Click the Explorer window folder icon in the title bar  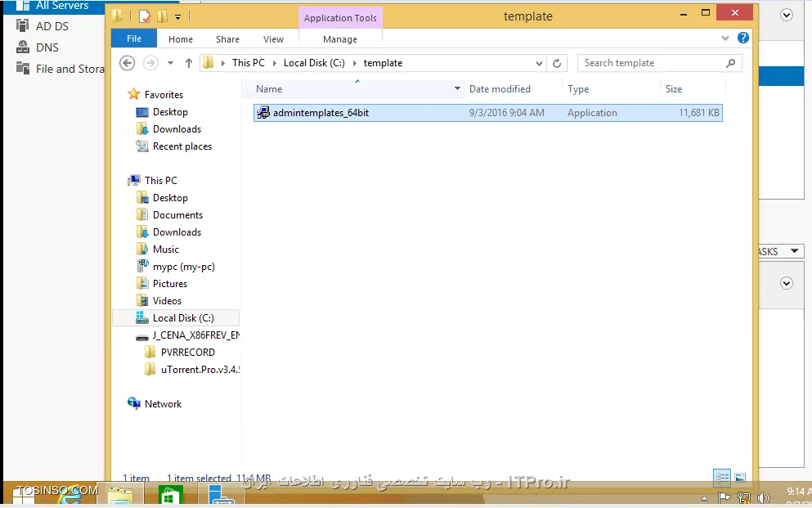118,16
